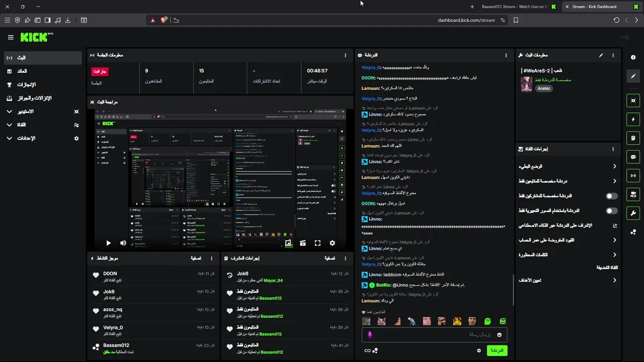This screenshot has height=362, width=644.
Task: Open options menu of موجز النشاط panel
Action: [212, 258]
